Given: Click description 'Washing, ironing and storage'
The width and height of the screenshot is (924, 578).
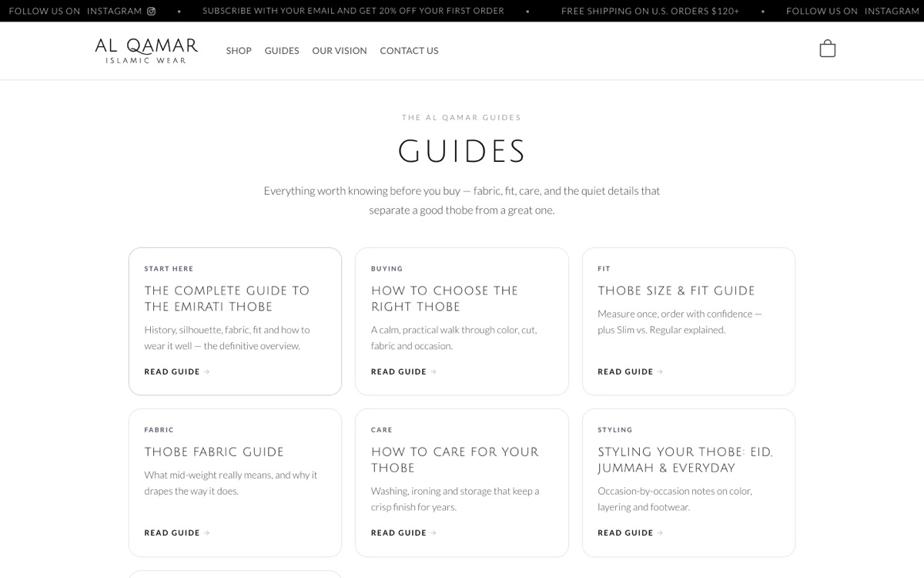Looking at the screenshot, I should [455, 499].
